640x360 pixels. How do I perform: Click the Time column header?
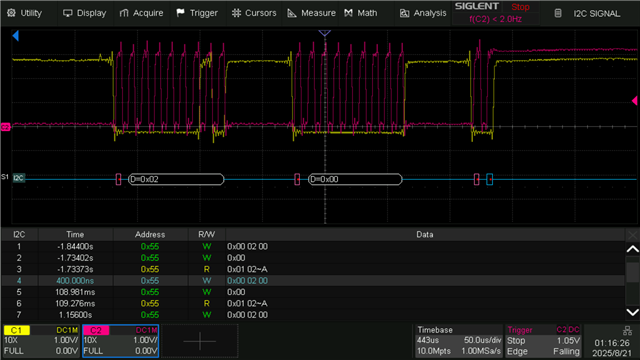[x=75, y=235]
